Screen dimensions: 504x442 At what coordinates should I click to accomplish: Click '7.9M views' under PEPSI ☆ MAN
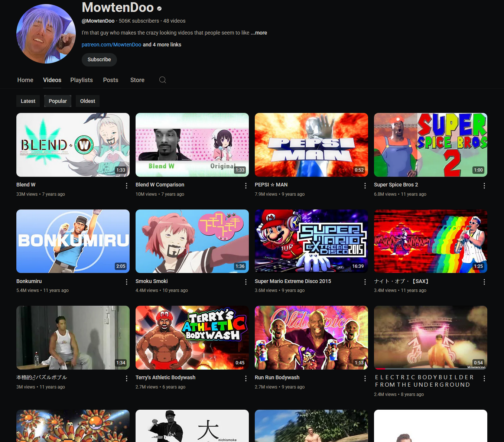tap(266, 194)
